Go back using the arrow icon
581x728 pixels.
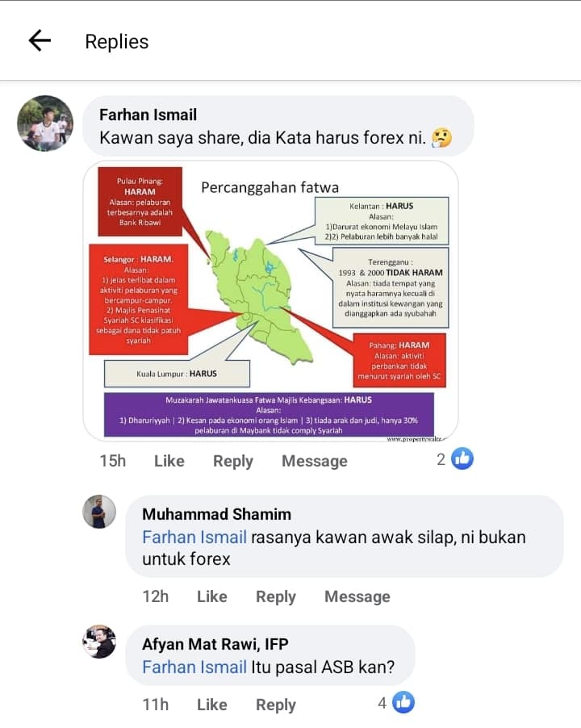[40, 40]
